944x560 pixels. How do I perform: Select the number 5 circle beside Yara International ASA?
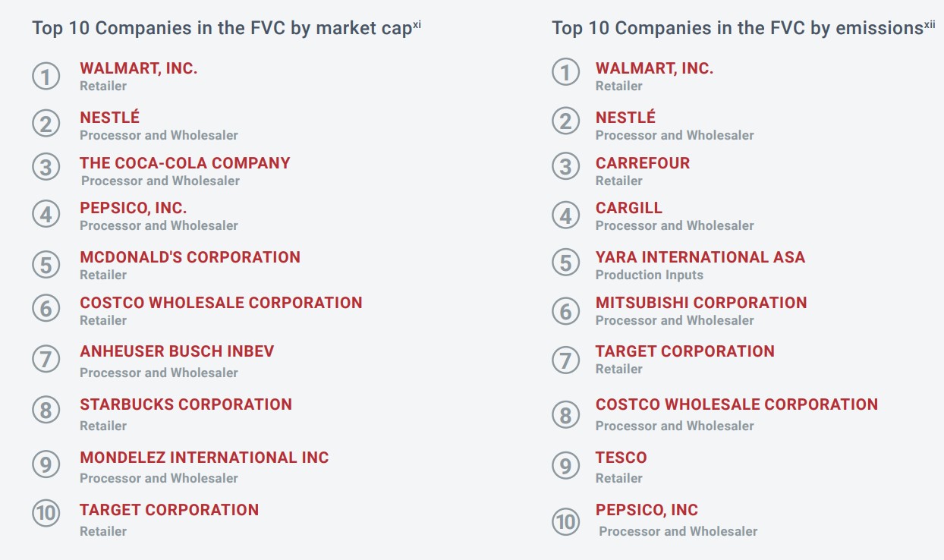coord(565,264)
